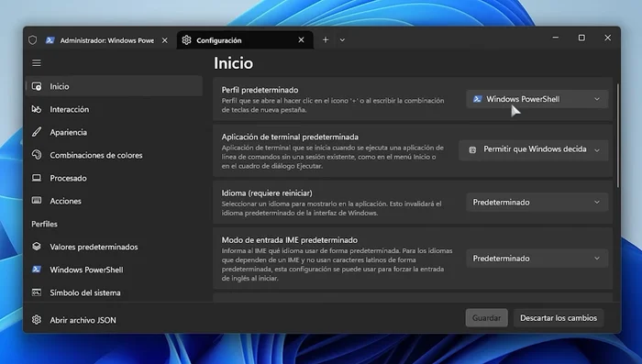Click the Perfil predeterminado setting title
642x364 pixels.
(x=260, y=90)
